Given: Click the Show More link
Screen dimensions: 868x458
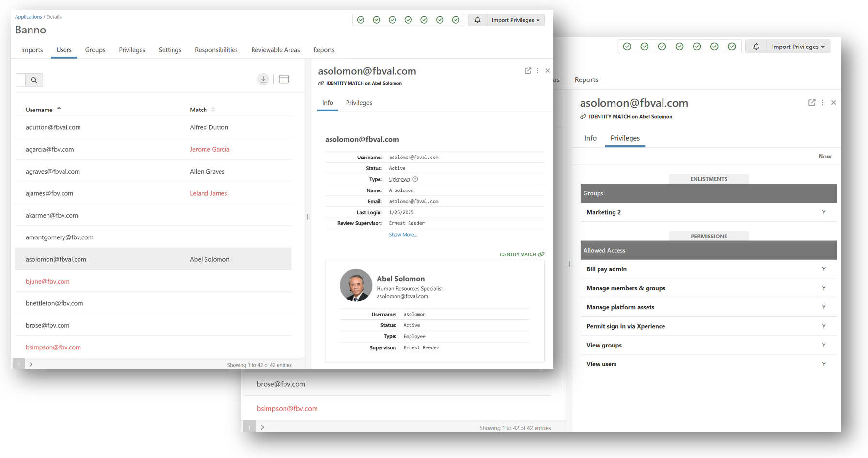Looking at the screenshot, I should pyautogui.click(x=403, y=235).
